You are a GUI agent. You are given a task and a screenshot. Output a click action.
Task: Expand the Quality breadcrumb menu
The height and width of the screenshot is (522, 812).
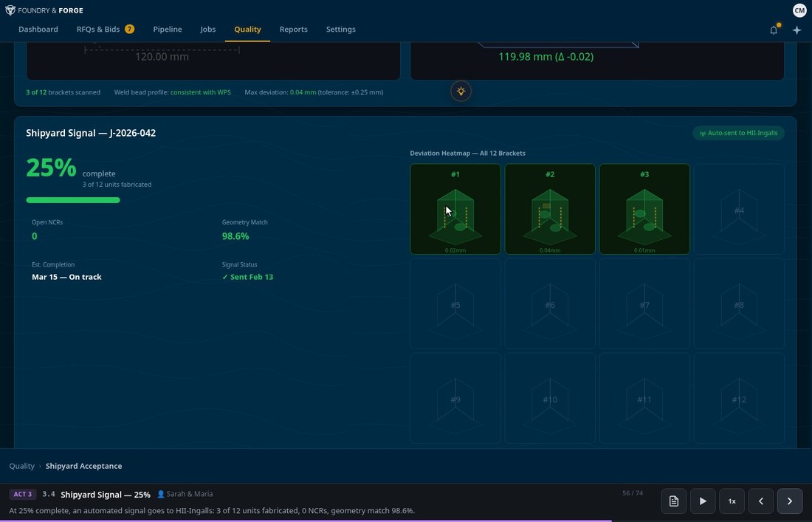coord(21,466)
